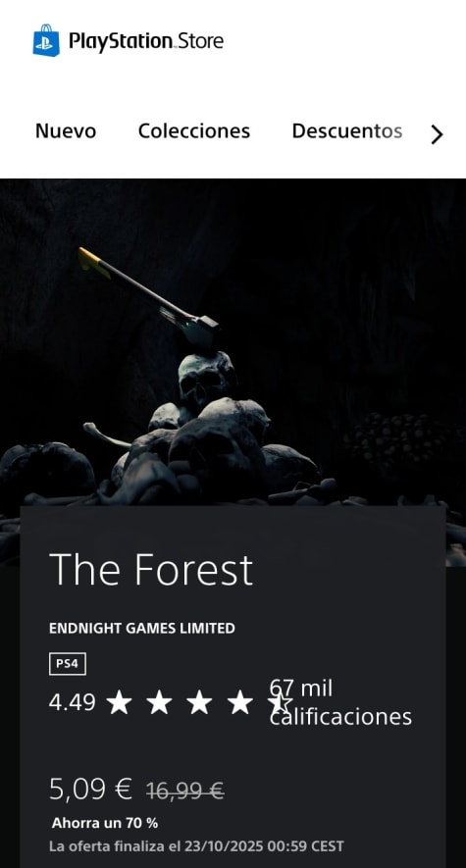Click the fourth rating star
This screenshot has width=466, height=868.
(239, 702)
